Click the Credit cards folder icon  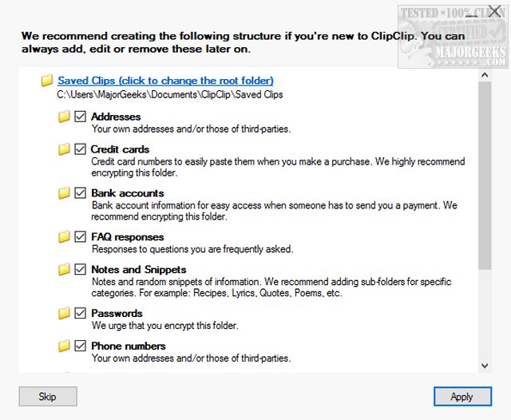click(65, 149)
